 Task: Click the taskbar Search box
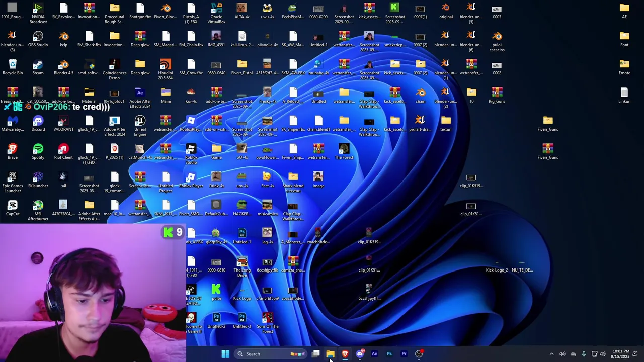coord(271,354)
